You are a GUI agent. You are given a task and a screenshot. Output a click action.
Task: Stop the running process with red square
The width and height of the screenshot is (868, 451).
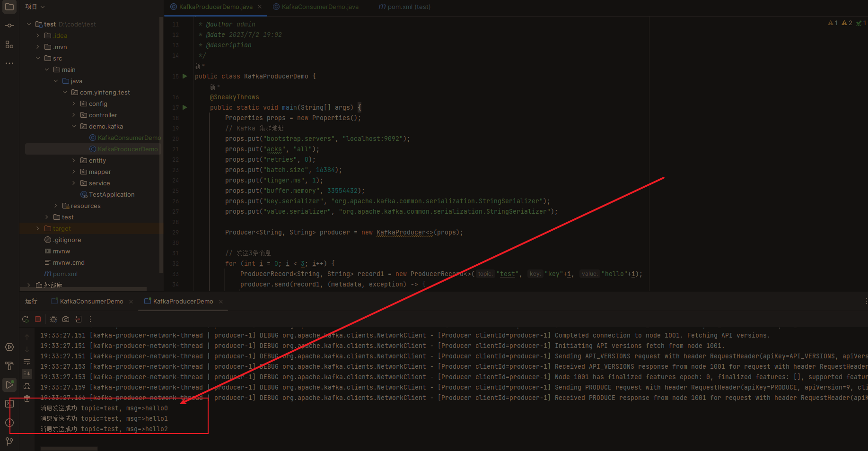tap(38, 319)
